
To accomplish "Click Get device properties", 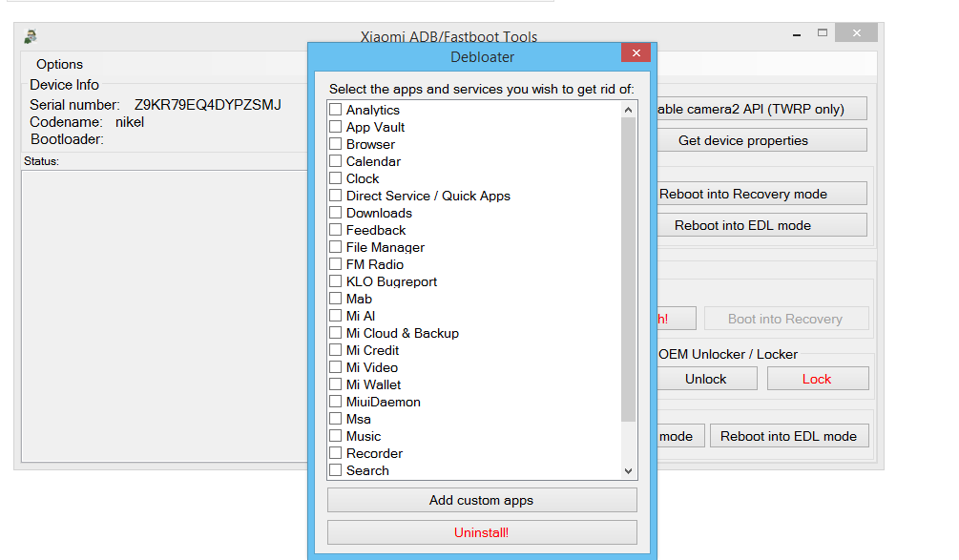I will pyautogui.click(x=761, y=139).
